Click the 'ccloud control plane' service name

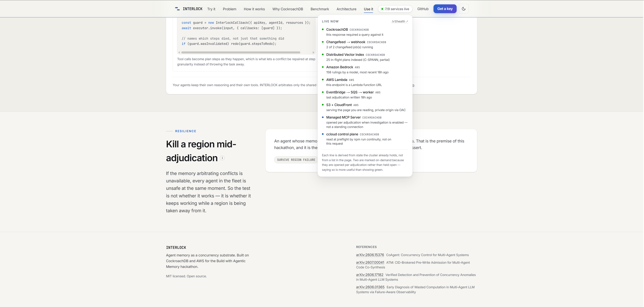coord(342,134)
